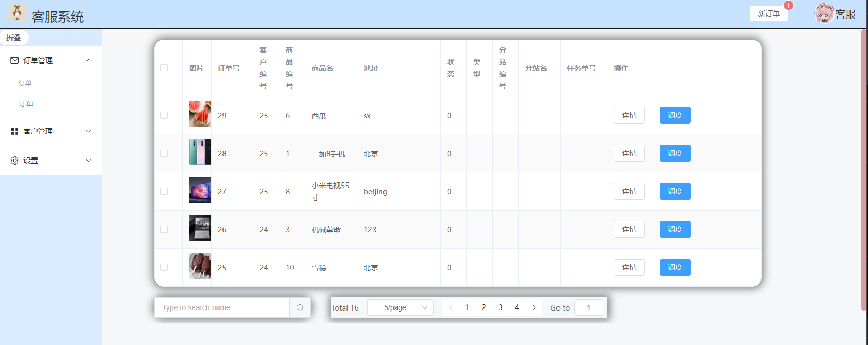Select the checkbox for order 25
This screenshot has width=868, height=345.
[x=164, y=267]
